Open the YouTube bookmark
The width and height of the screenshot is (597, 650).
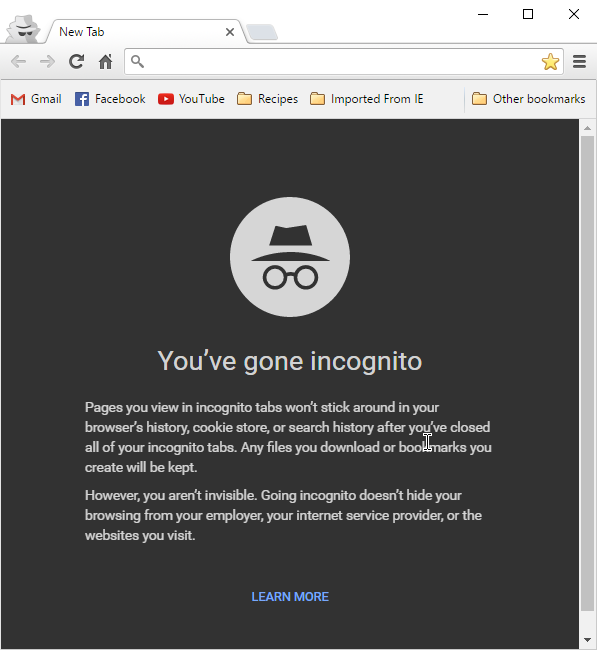[x=191, y=99]
